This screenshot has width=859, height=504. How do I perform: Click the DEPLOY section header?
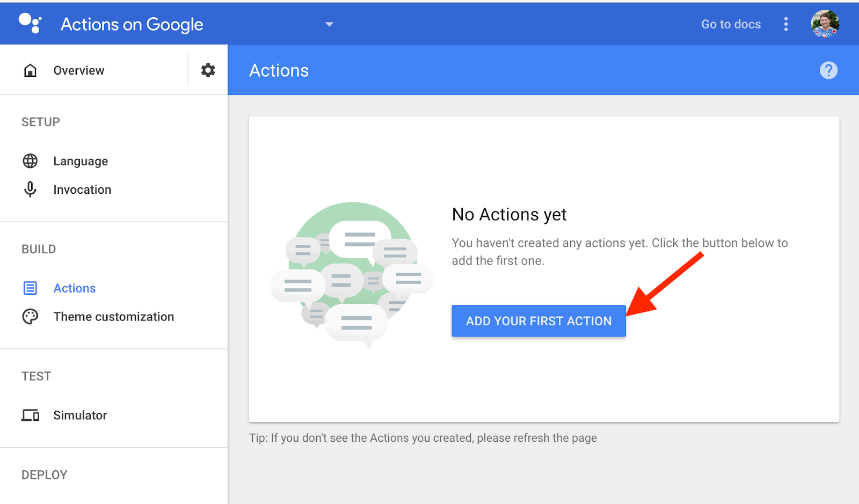[44, 475]
